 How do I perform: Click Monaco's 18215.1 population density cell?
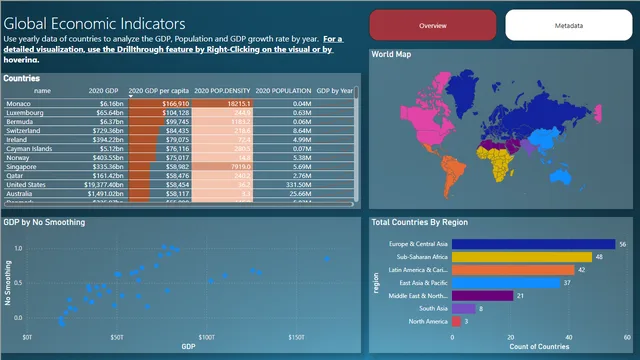(222, 104)
